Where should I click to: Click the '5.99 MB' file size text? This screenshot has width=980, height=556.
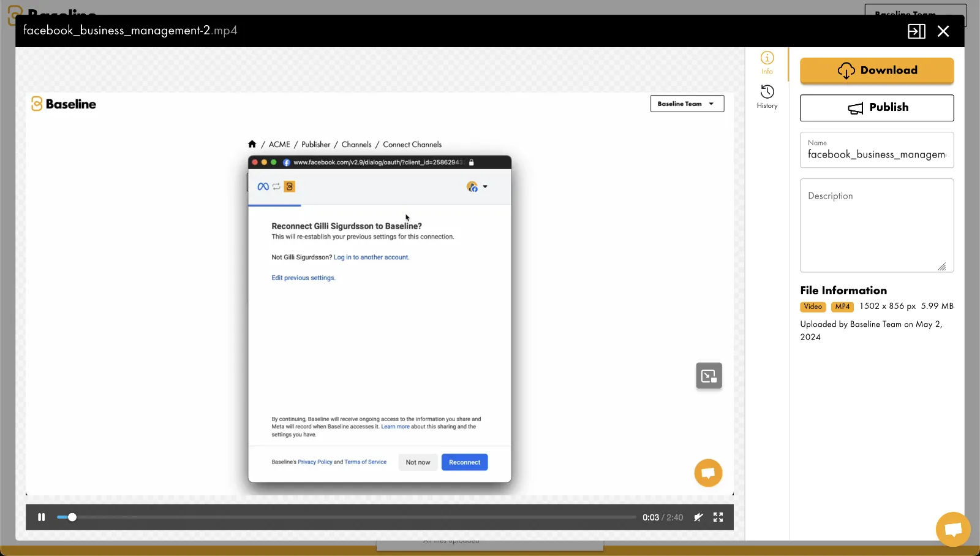937,306
